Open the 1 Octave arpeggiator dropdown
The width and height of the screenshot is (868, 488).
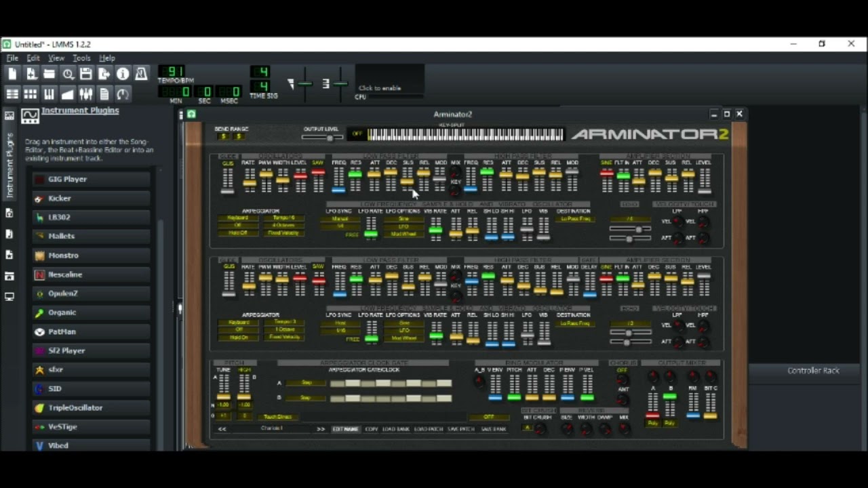(283, 330)
